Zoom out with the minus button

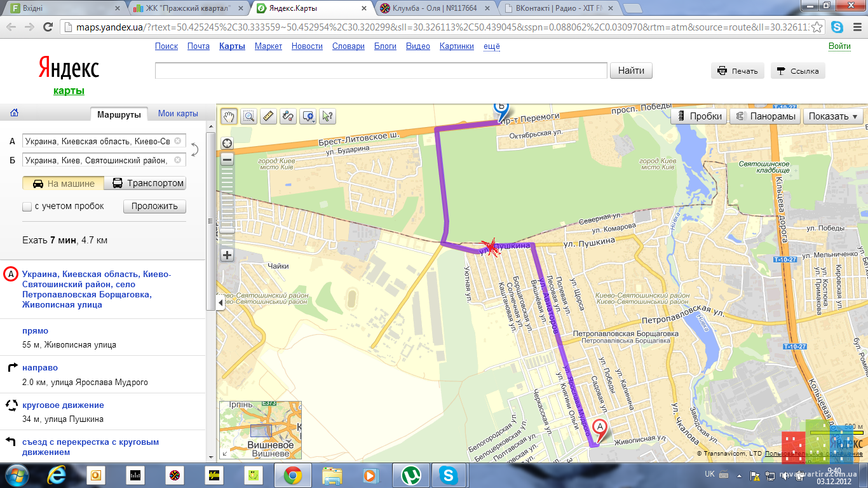[227, 159]
